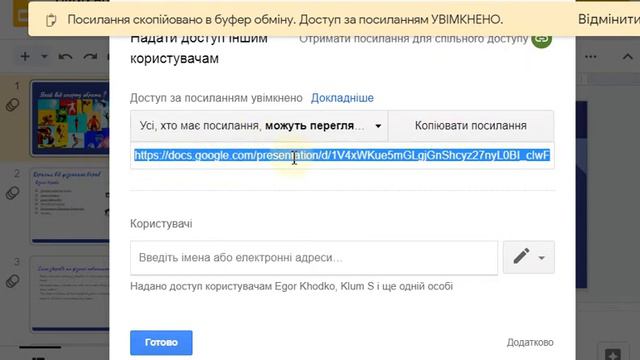This screenshot has width=640, height=360.
Task: Select slide 2 thumbnail in the filmstrip
Action: (70, 206)
